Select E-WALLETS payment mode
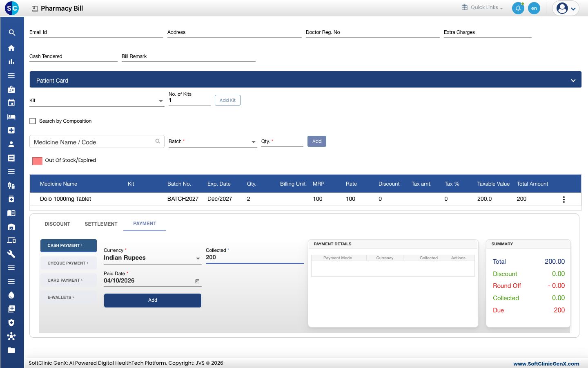This screenshot has height=368, width=588. tap(69, 297)
